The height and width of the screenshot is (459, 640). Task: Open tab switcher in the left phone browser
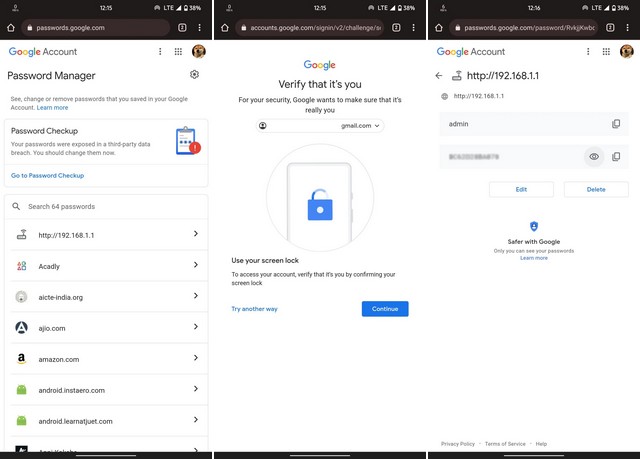point(182,28)
